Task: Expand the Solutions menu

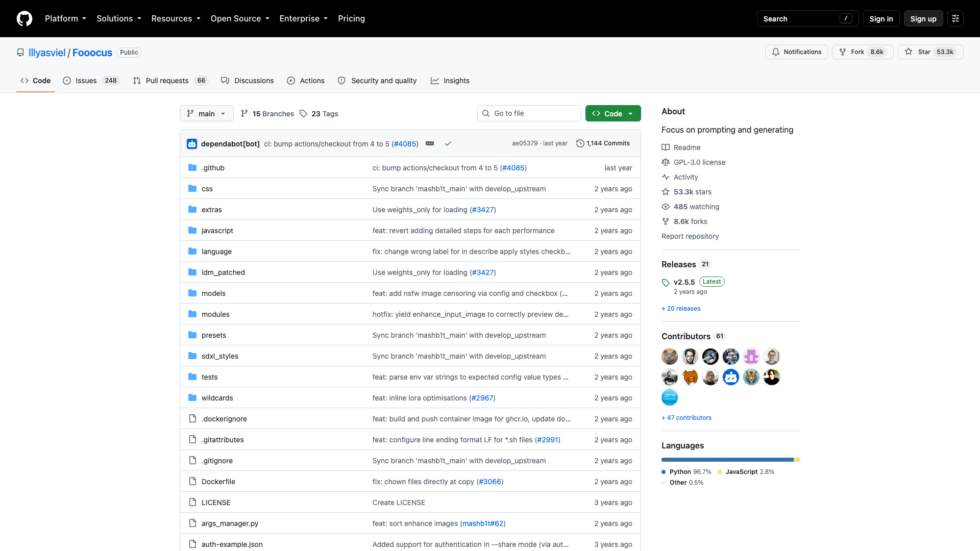Action: (x=119, y=18)
